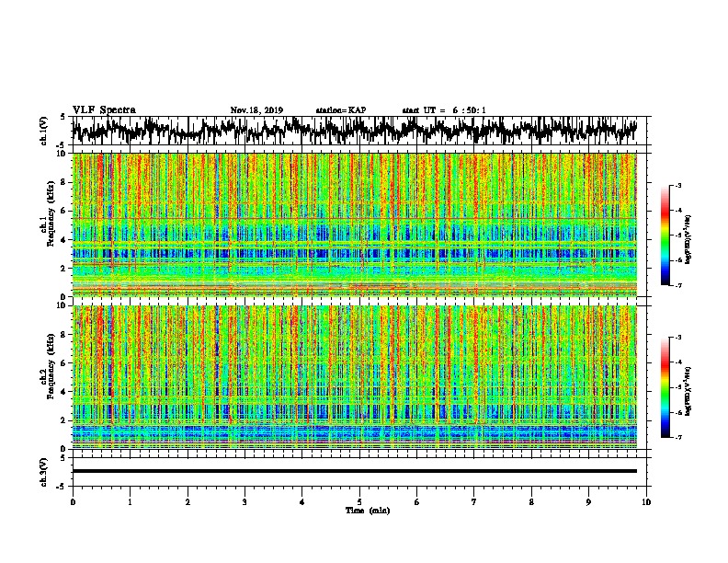Click the time axis tick label '3'
Viewport: 728px width, 563px height.
pos(245,502)
